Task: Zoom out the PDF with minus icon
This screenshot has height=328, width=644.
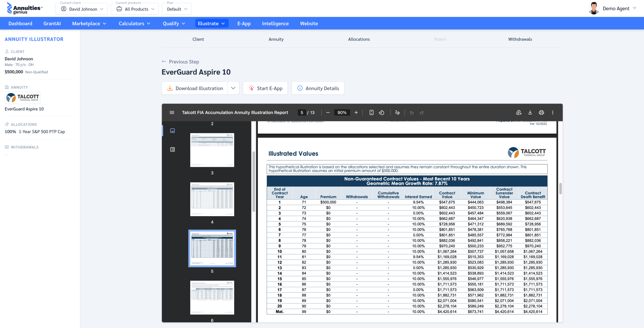Action: (x=328, y=113)
